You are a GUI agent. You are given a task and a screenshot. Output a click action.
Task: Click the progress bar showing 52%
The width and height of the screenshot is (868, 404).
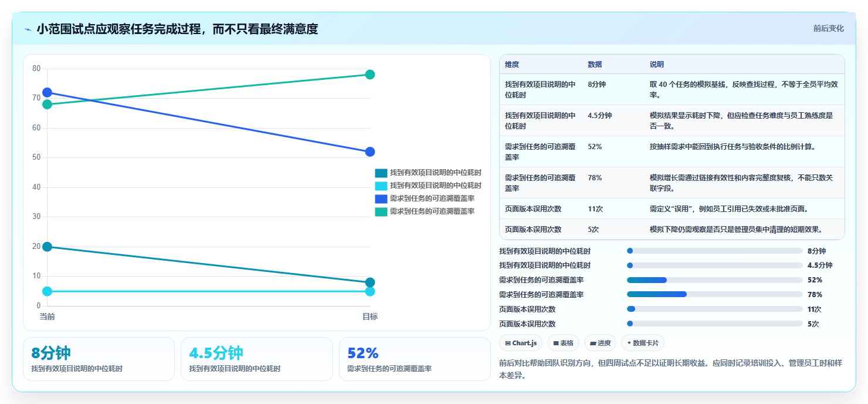click(x=715, y=280)
